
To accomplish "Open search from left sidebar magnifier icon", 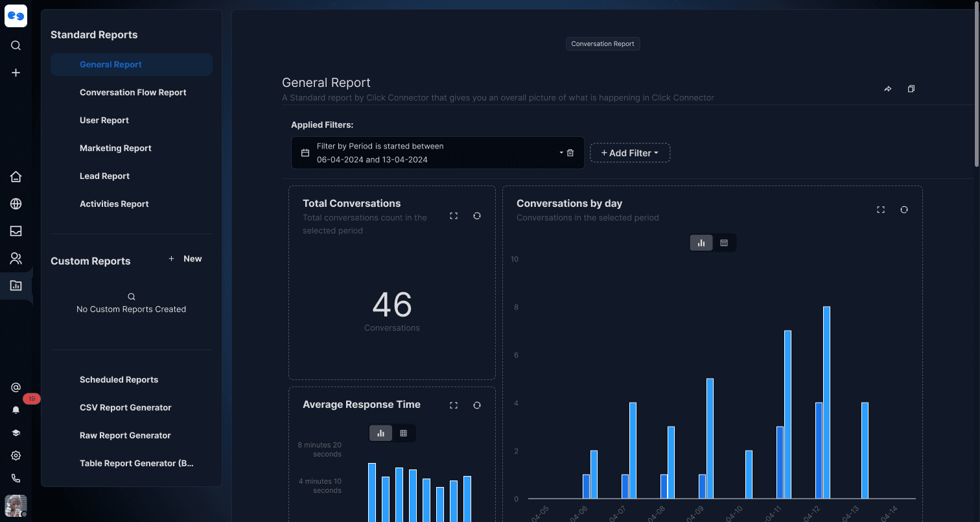I will tap(16, 45).
